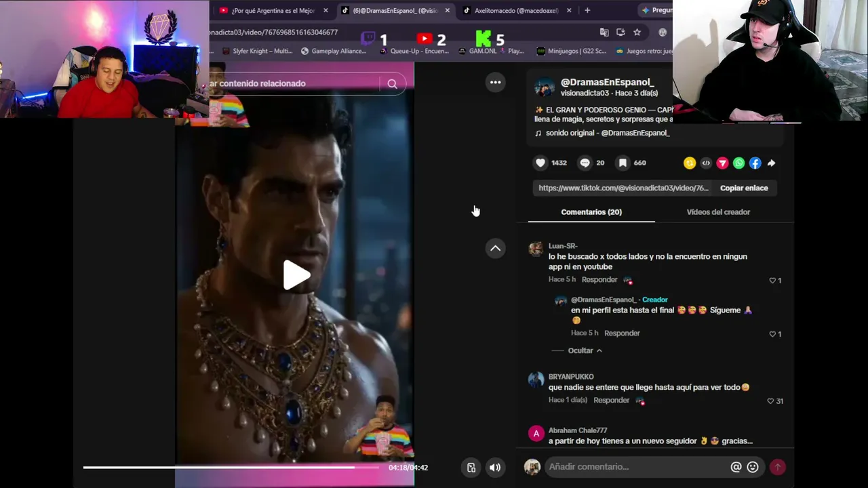This screenshot has height=488, width=868.
Task: Open the Minijuegos | G22 bookmark
Action: [x=571, y=51]
